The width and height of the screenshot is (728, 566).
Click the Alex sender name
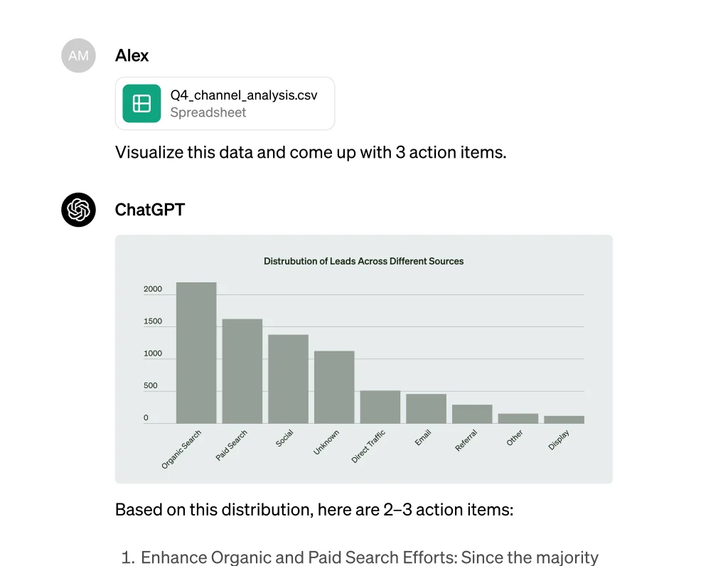(x=132, y=55)
